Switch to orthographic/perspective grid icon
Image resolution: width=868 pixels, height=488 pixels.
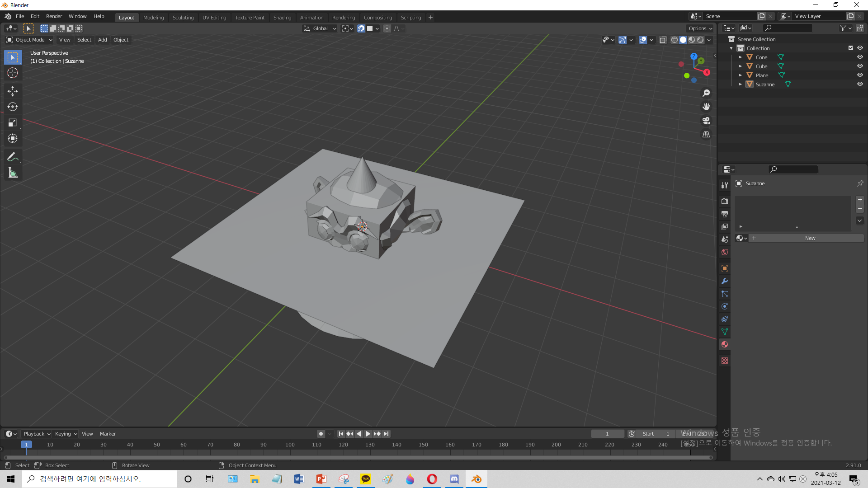(706, 135)
